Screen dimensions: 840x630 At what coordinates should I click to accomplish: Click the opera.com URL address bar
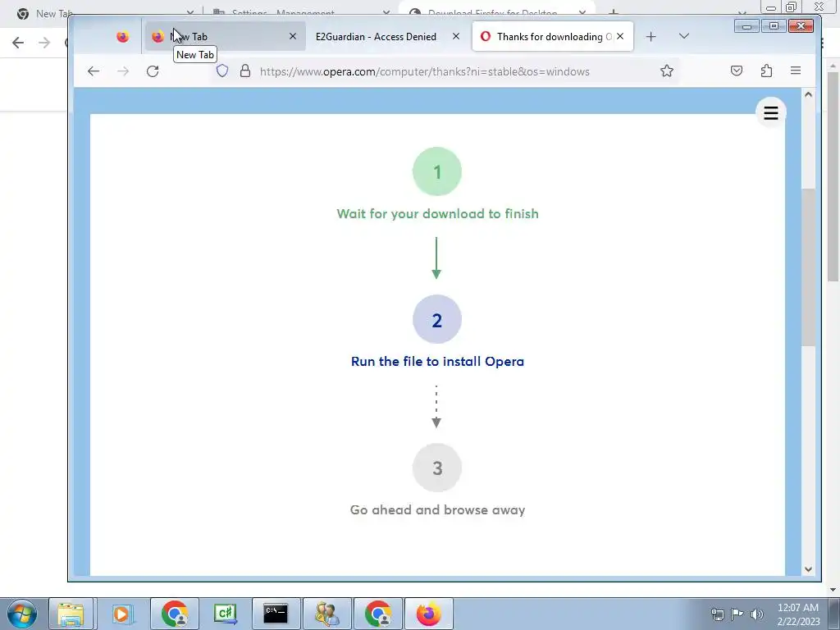424,71
